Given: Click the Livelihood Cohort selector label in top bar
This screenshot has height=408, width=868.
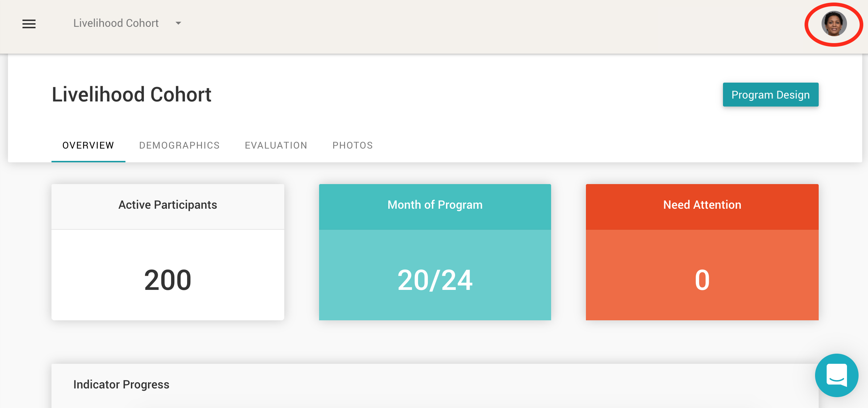Looking at the screenshot, I should coord(116,23).
